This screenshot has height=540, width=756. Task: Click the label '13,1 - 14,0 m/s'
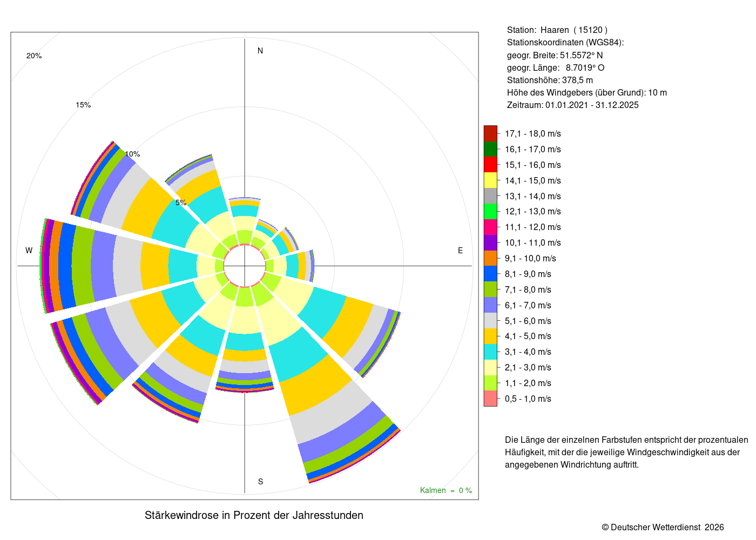533,197
